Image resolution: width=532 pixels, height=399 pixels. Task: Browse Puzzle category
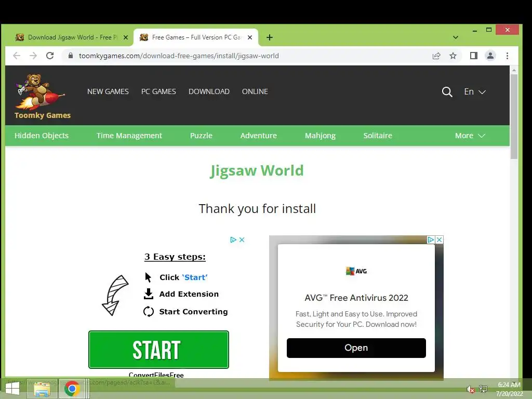[x=201, y=136]
